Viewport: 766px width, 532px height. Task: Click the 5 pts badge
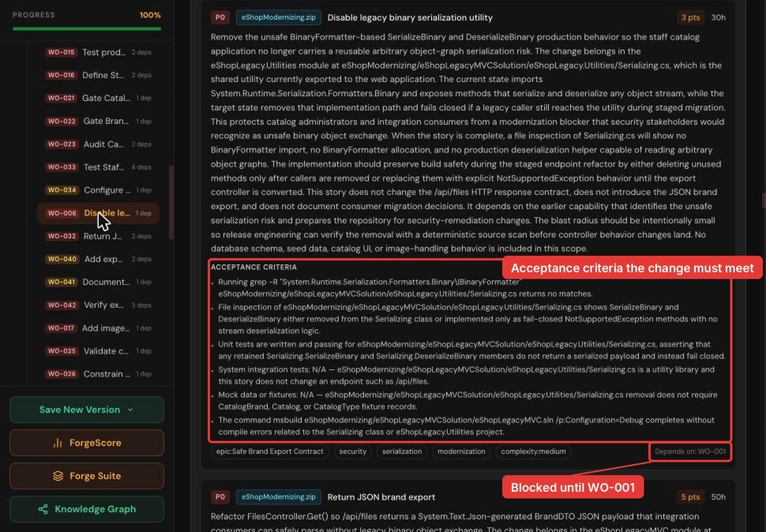coord(690,497)
